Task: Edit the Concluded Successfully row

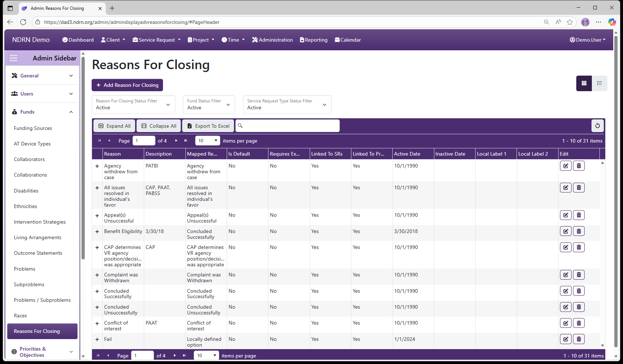Action: [565, 291]
